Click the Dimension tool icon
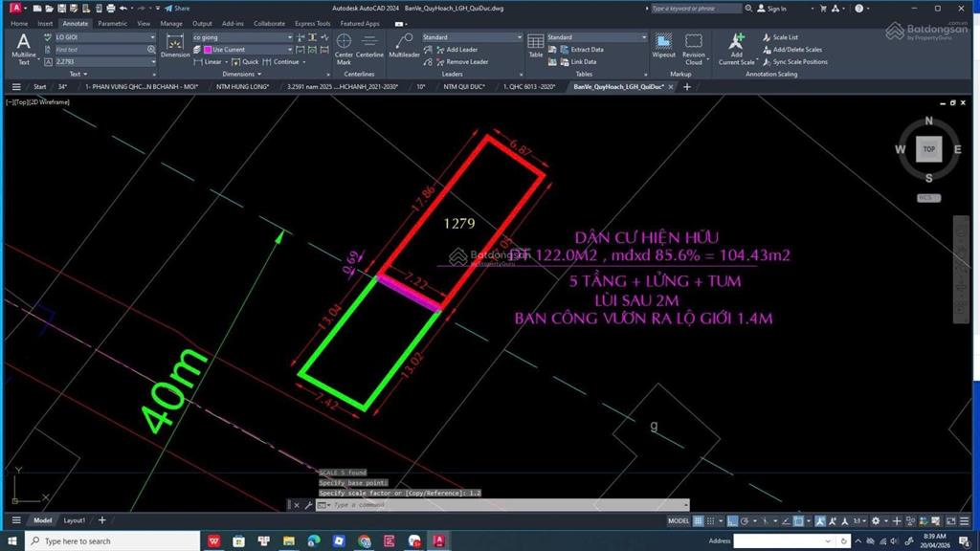Image resolution: width=980 pixels, height=551 pixels. (175, 46)
